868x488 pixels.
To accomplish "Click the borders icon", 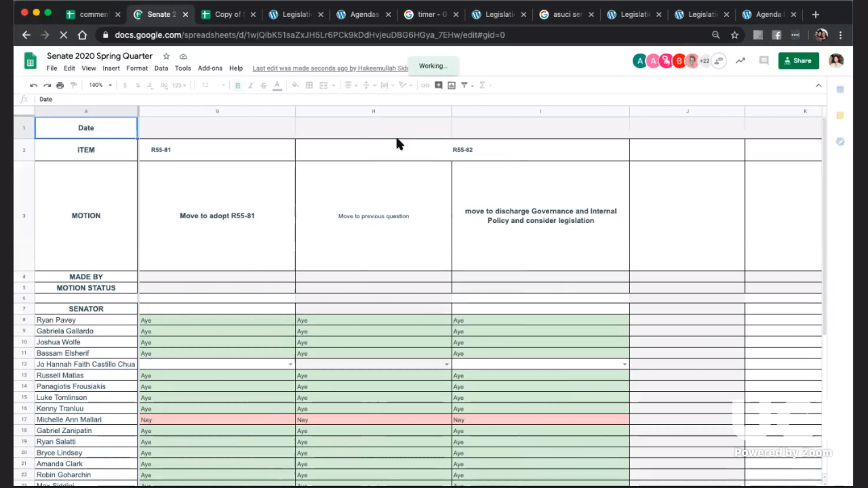I will pos(309,85).
